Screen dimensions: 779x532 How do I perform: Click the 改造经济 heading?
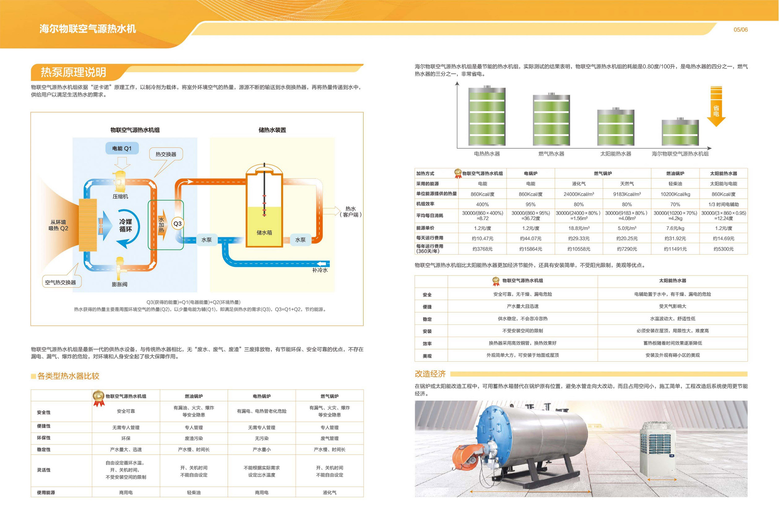[x=430, y=374]
